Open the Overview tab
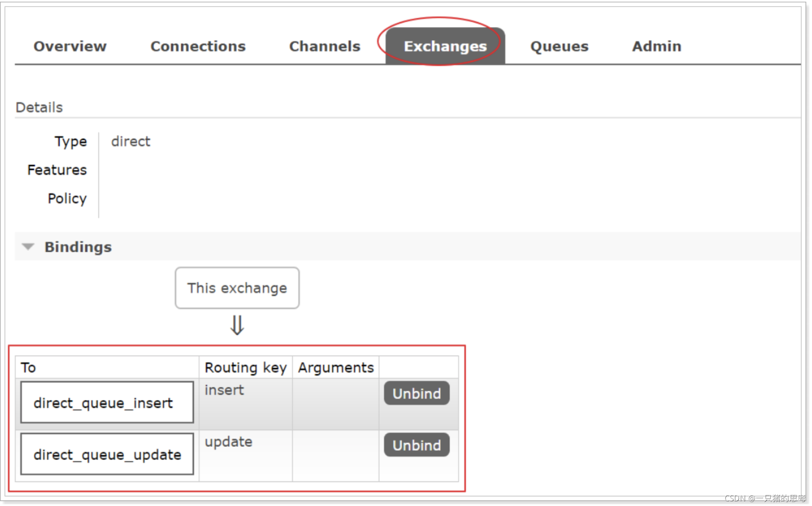The height and width of the screenshot is (506, 812). [x=70, y=46]
